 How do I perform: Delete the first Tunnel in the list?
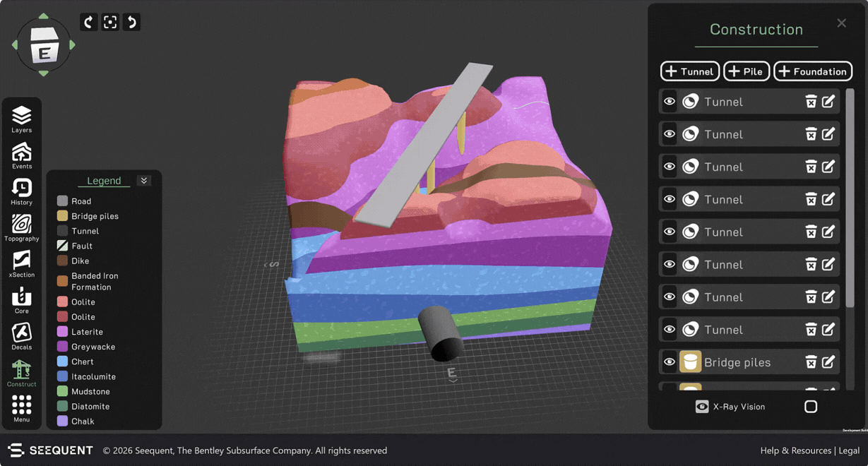(811, 102)
